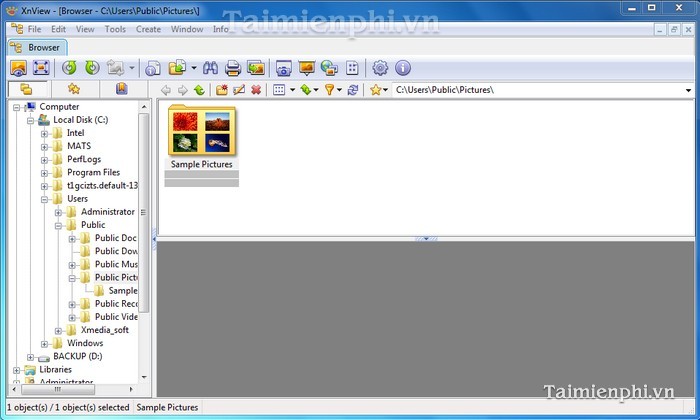Expand the BACKUP (D:) drive node

click(x=30, y=357)
